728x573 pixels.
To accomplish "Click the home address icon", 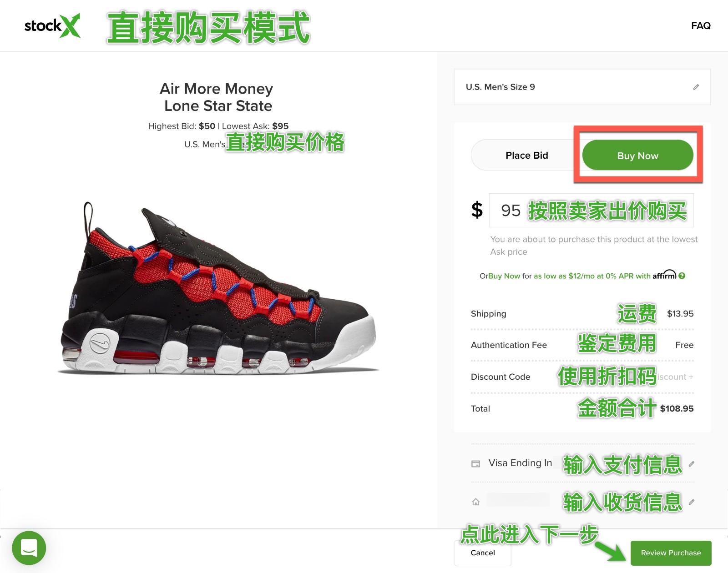I will 475,502.
